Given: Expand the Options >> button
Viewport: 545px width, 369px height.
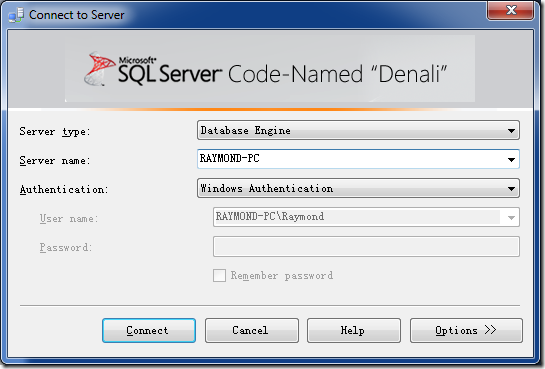Looking at the screenshot, I should (x=466, y=330).
